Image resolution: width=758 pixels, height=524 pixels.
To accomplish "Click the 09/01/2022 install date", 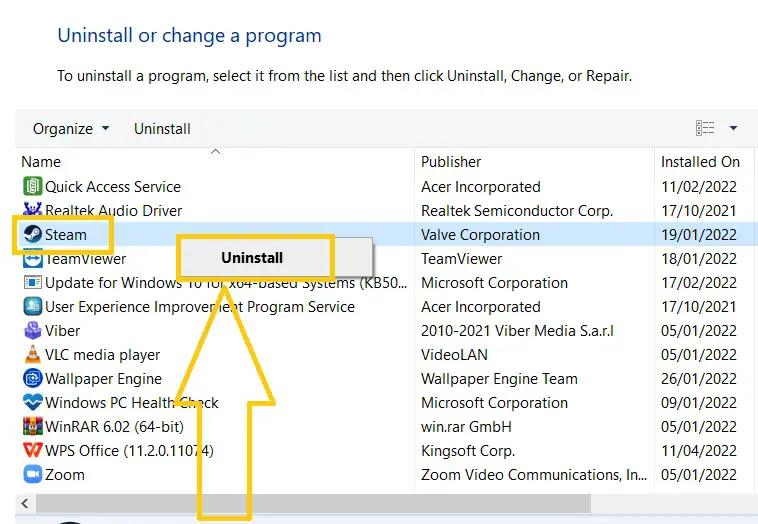I will point(699,403).
